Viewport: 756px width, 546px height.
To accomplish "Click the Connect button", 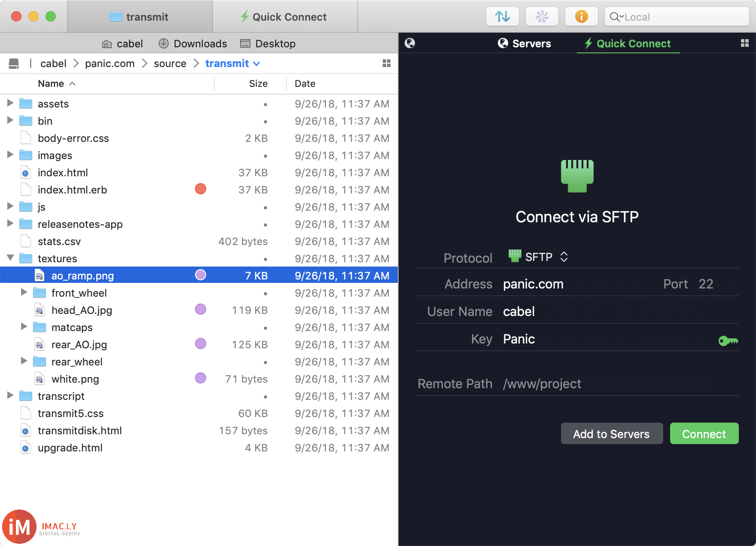I will coord(704,434).
